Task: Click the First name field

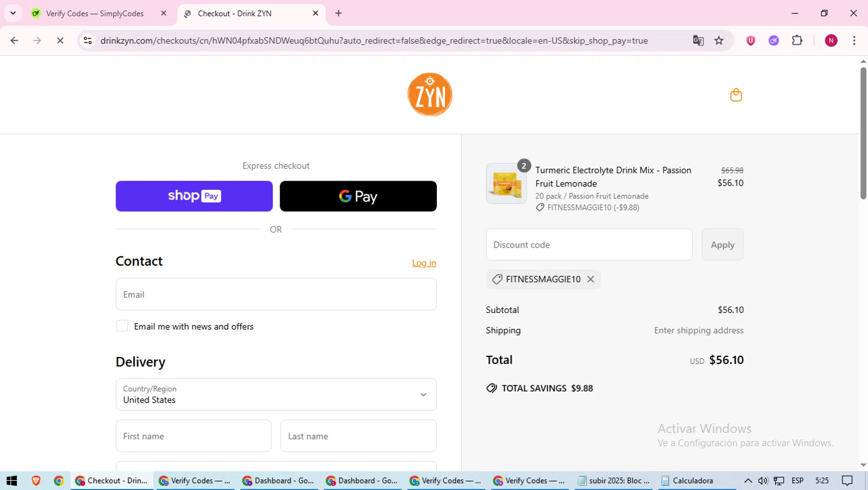Action: [193, 436]
